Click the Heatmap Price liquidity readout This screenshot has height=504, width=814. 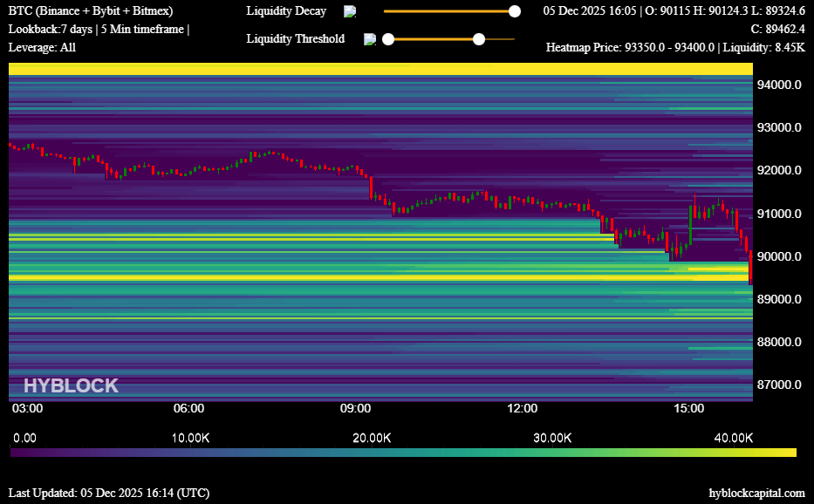click(x=675, y=47)
